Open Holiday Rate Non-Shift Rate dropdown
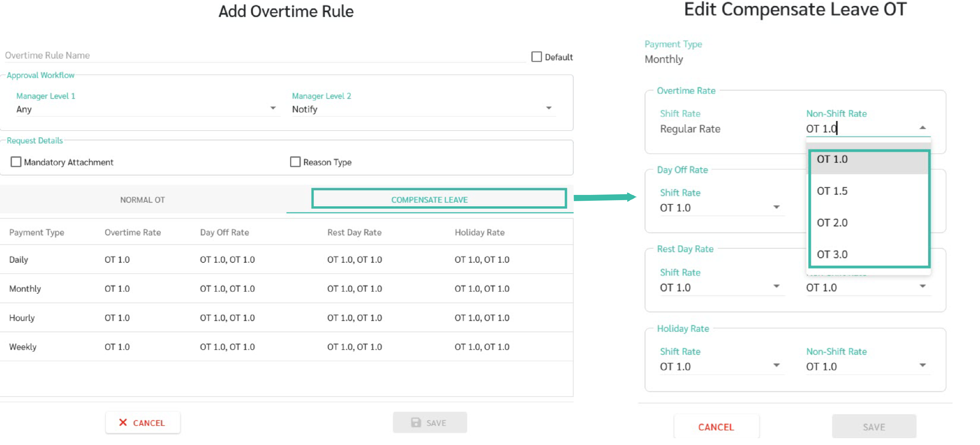 pyautogui.click(x=868, y=367)
